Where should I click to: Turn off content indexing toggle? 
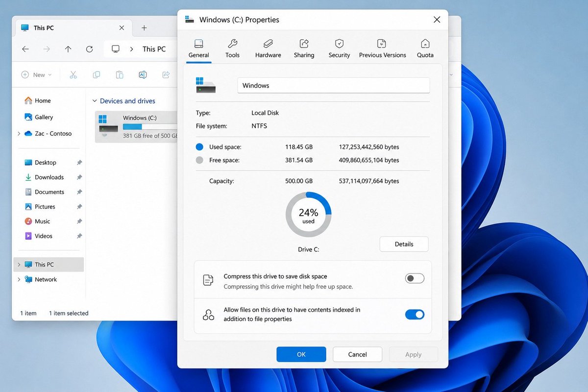click(x=415, y=315)
